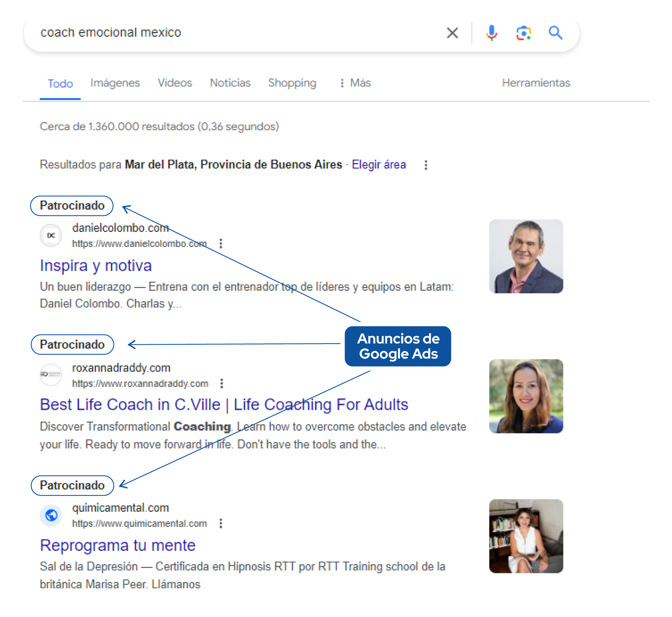The width and height of the screenshot is (672, 617).
Task: Go to the Shopping tab
Action: click(292, 83)
